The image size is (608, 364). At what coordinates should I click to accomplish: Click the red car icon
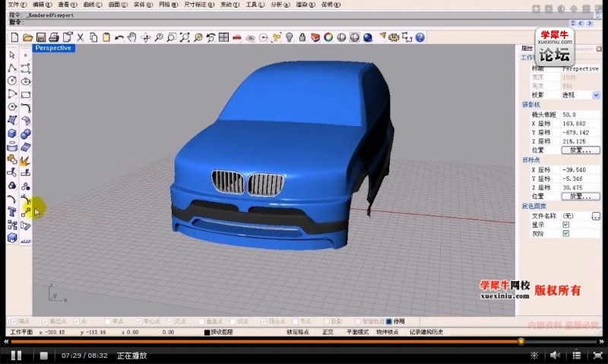click(x=237, y=37)
